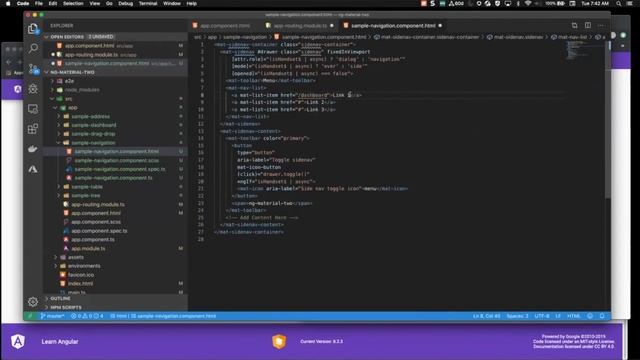
Task: Switch to the app-routing.module.ts editor tab
Action: pos(300,25)
